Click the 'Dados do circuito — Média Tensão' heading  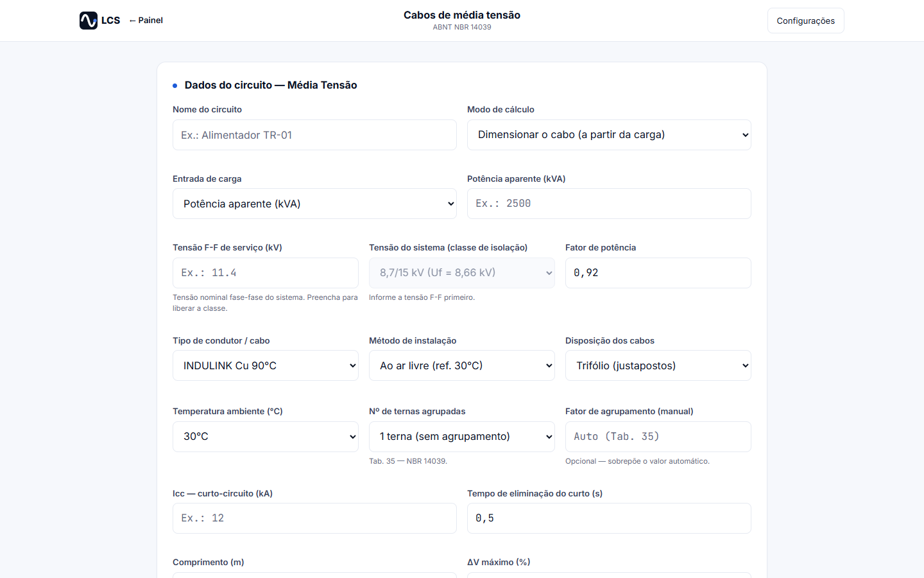coord(271,85)
